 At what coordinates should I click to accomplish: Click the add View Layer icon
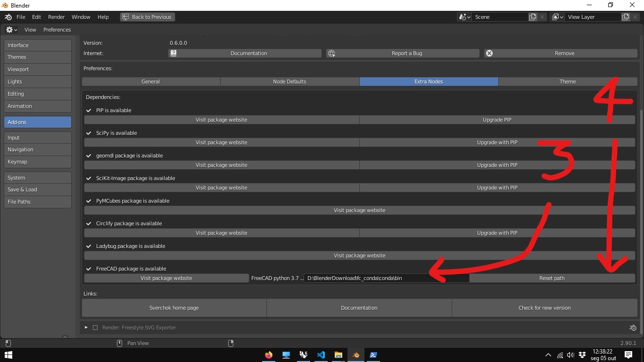coord(626,17)
